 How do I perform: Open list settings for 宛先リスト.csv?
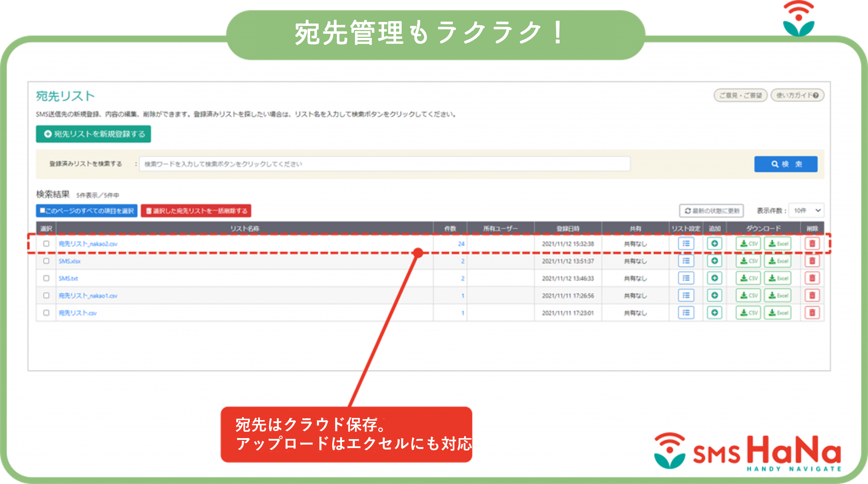tap(686, 313)
